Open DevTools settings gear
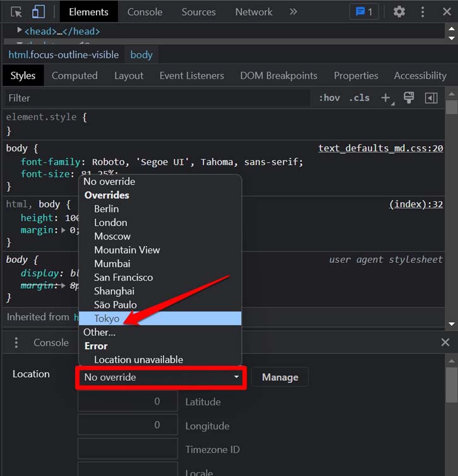The width and height of the screenshot is (458, 476). tap(399, 12)
